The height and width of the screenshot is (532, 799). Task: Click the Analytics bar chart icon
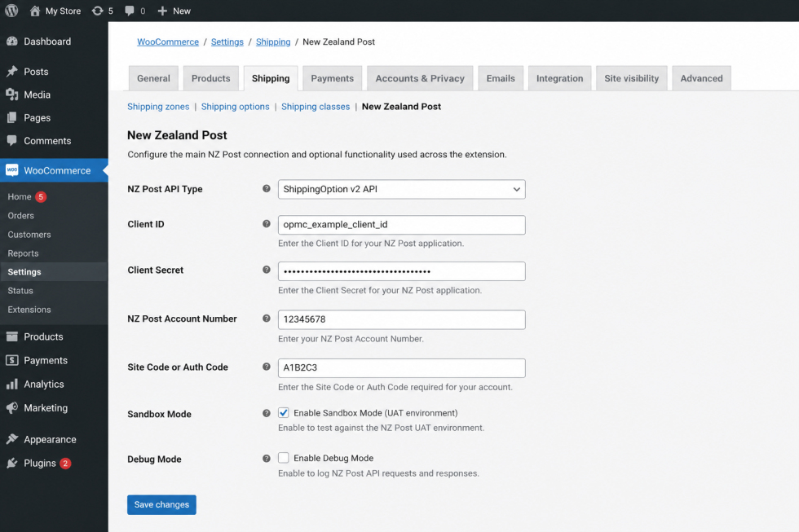click(11, 384)
